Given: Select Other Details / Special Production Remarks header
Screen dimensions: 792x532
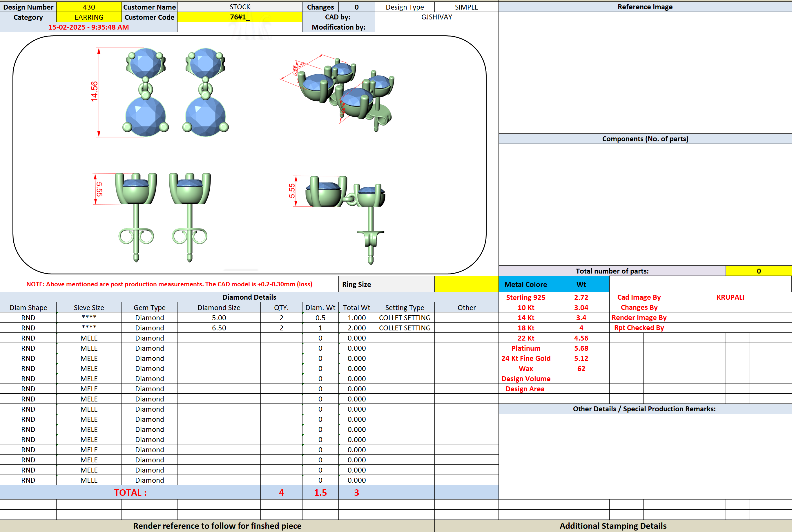Looking at the screenshot, I should [645, 409].
